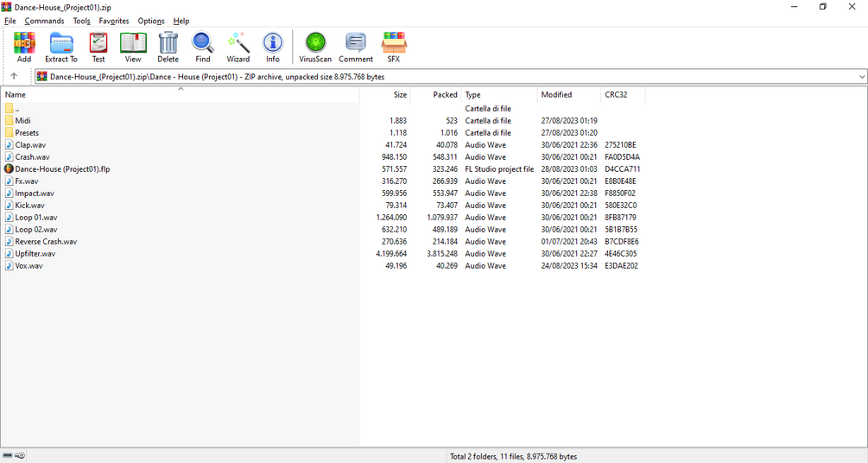Click packed size 73.407 of Kick.wav
Image resolution: width=868 pixels, height=463 pixels.
click(x=447, y=205)
